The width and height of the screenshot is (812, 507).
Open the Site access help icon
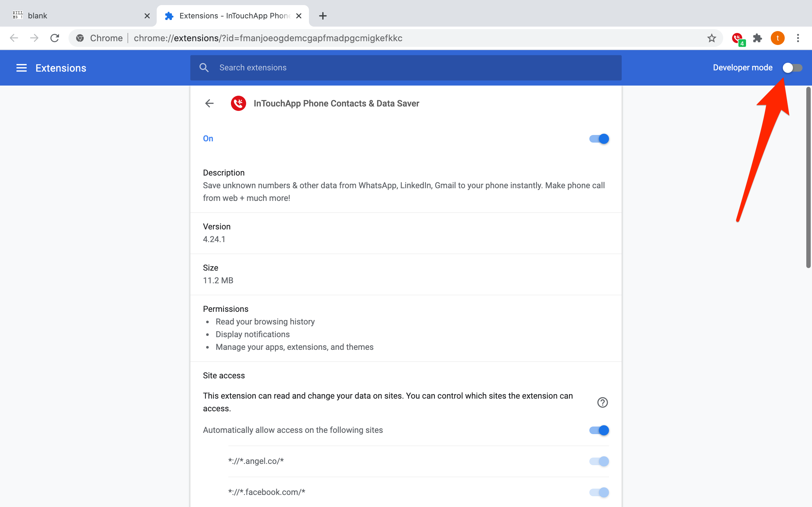(602, 402)
